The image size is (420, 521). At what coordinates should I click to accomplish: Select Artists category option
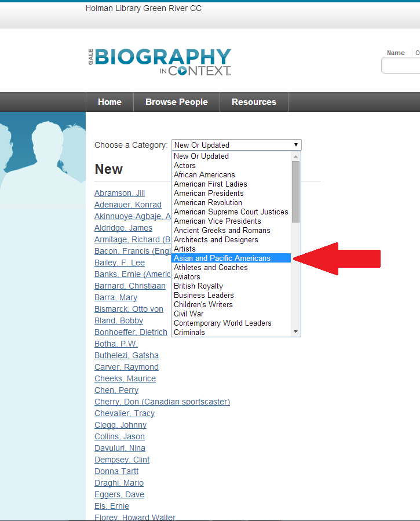[231, 249]
